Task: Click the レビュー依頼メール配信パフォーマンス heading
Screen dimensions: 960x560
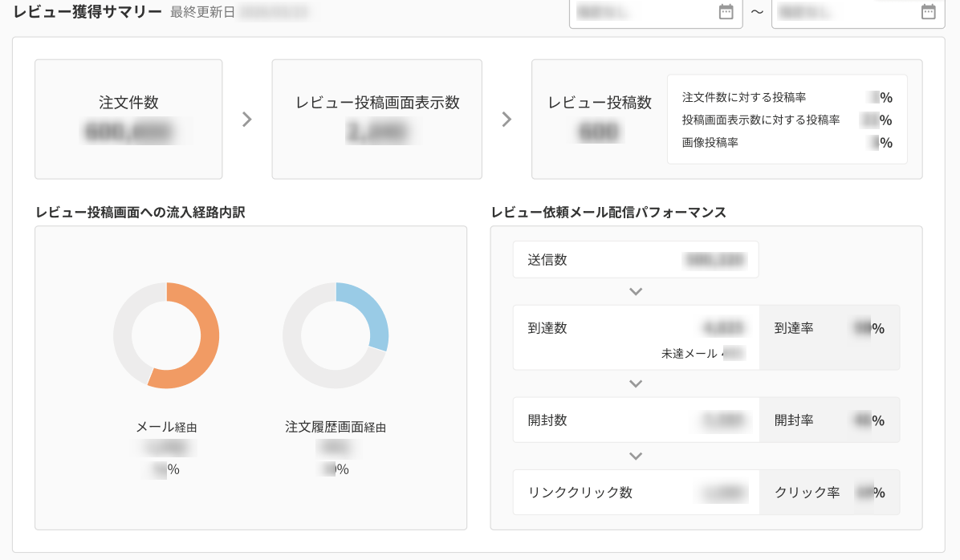Action: 608,213
